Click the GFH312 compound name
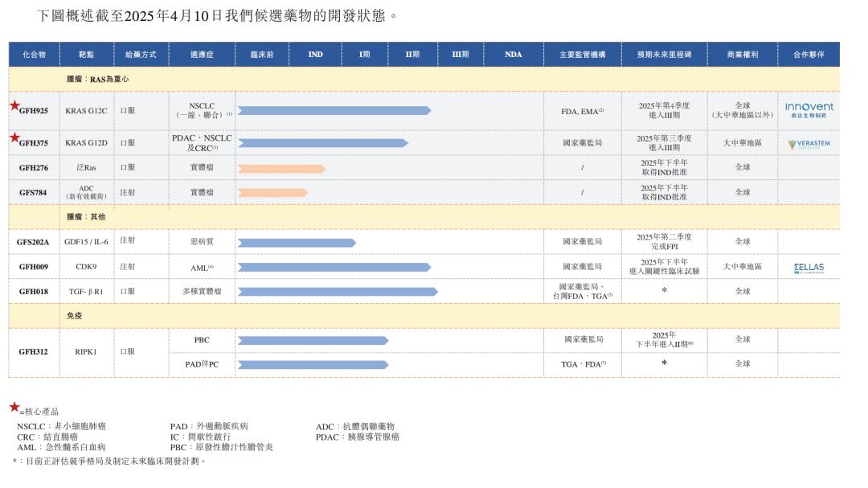868x488 pixels. tap(33, 352)
